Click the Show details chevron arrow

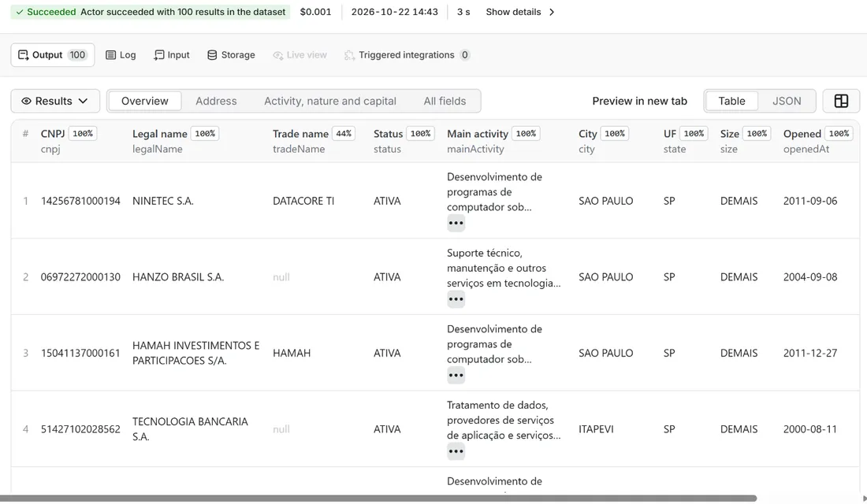[x=551, y=12]
